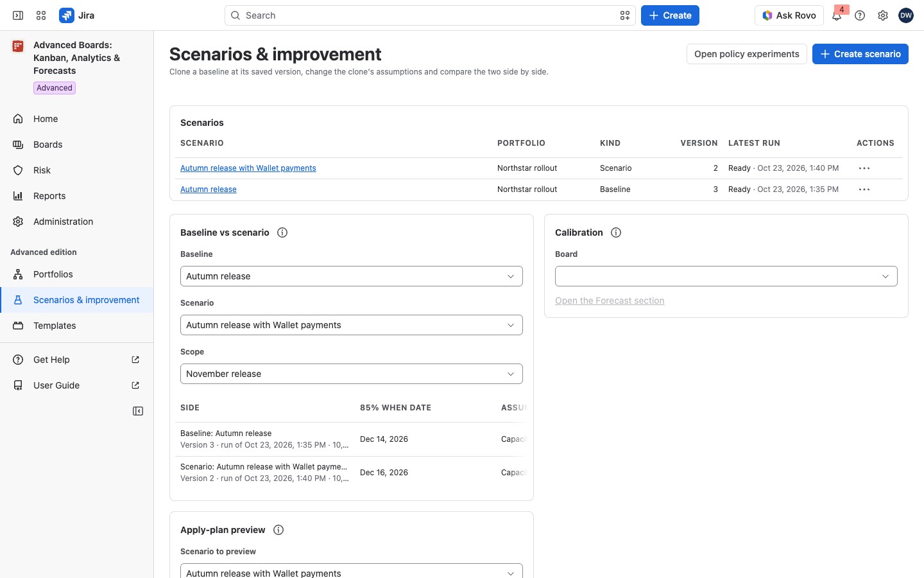Open Templates in the sidebar
The width and height of the screenshot is (924, 578).
tap(77, 326)
